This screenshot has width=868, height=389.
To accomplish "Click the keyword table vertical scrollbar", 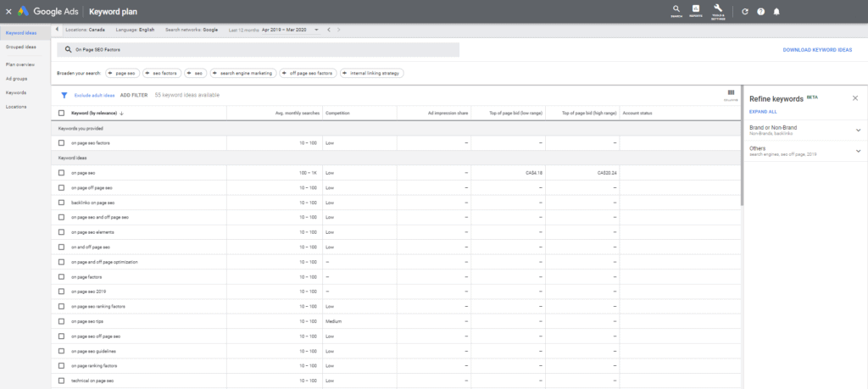I will [742, 146].
